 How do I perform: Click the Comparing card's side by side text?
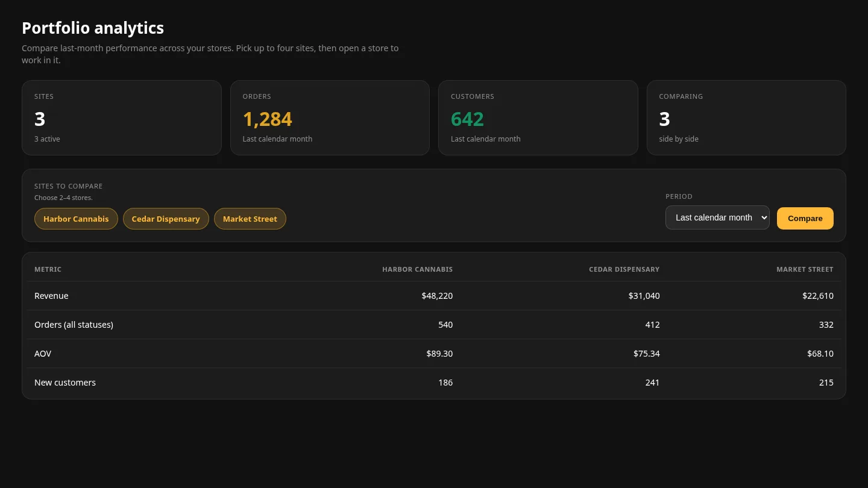coord(679,139)
